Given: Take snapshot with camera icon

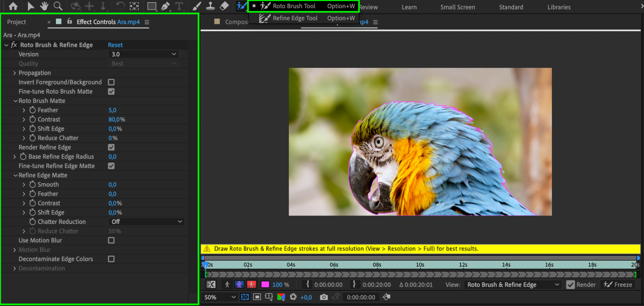Looking at the screenshot, I should click(324, 297).
